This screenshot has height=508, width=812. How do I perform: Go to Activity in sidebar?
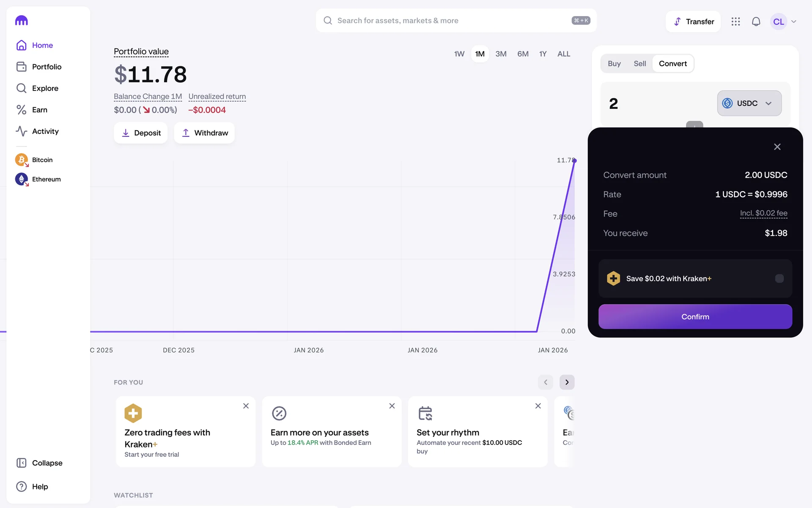coord(45,131)
